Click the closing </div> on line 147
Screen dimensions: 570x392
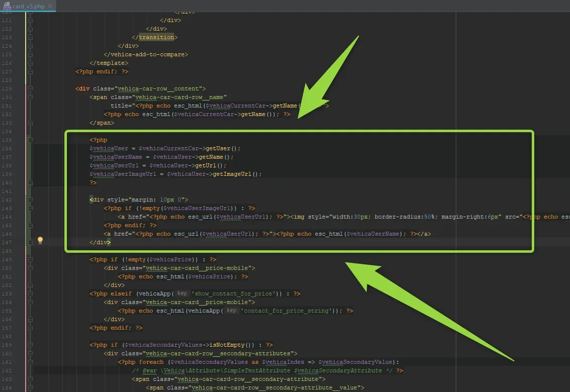[100, 242]
